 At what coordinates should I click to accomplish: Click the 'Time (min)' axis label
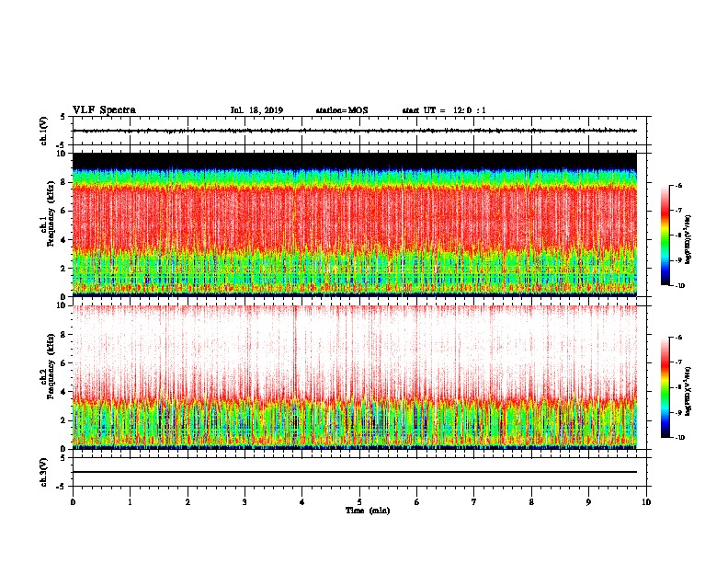(x=368, y=511)
